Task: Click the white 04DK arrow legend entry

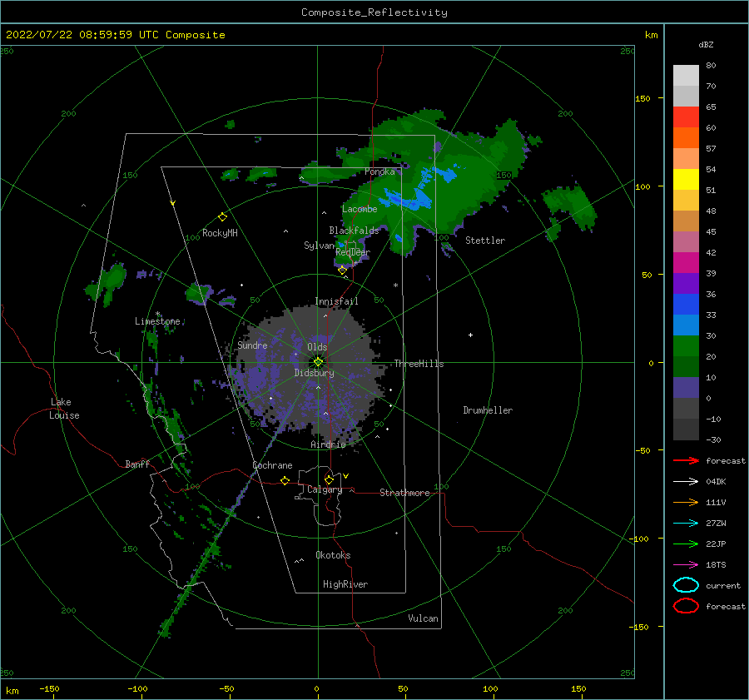Action: (686, 482)
